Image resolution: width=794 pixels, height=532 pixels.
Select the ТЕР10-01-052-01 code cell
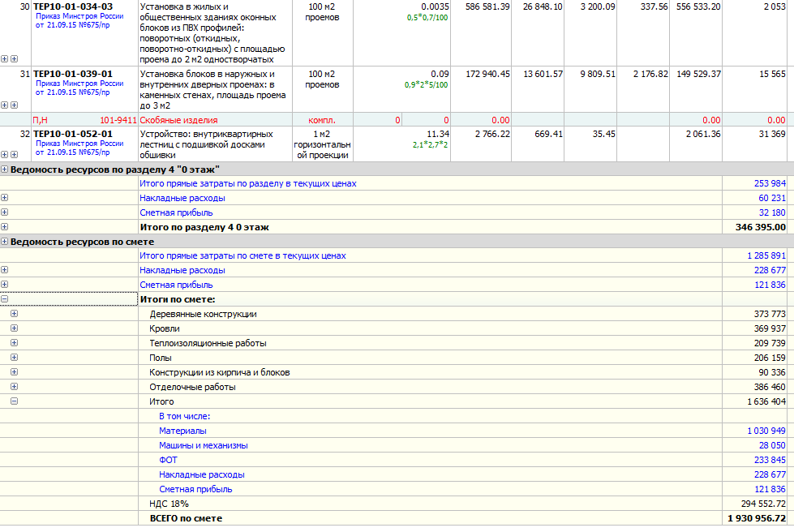click(x=73, y=134)
